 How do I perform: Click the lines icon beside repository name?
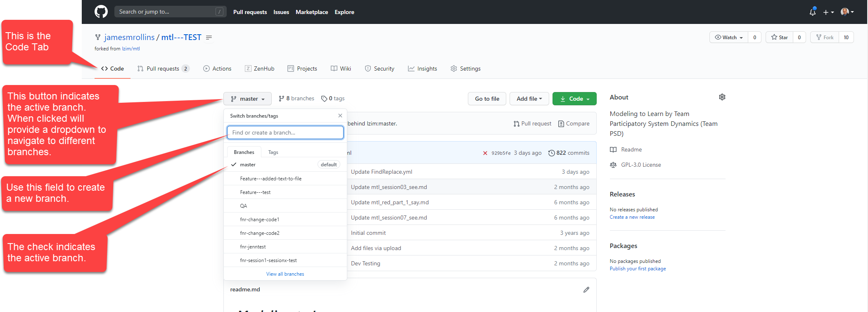coord(209,38)
